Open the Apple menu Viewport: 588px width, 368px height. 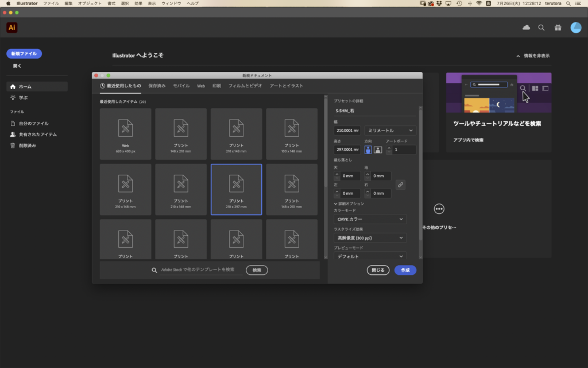tap(8, 3)
